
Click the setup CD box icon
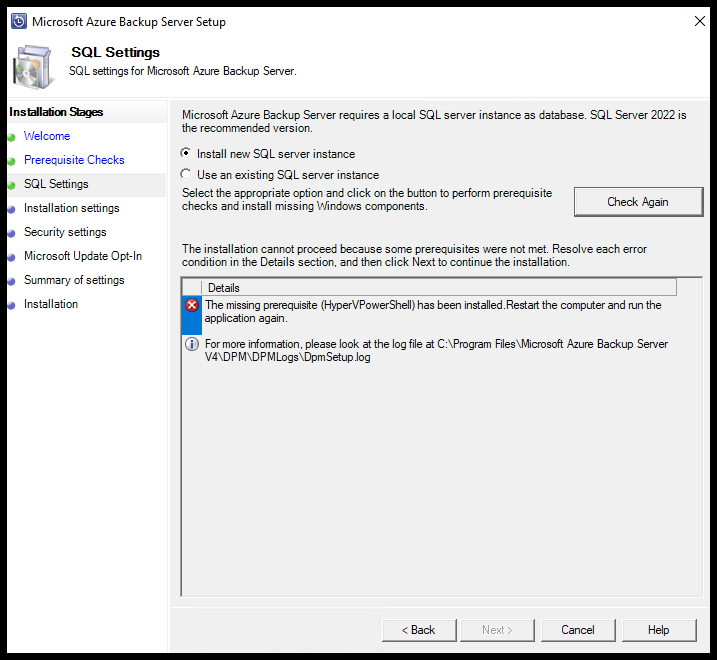click(32, 67)
